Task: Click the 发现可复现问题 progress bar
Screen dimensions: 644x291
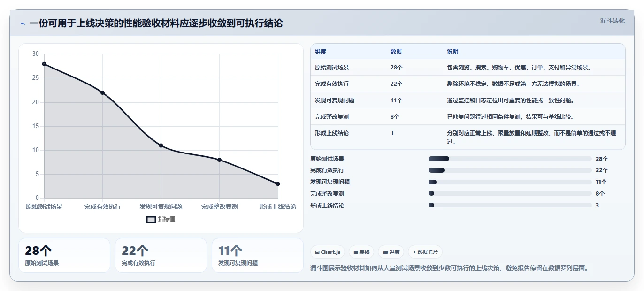Action: point(510,182)
